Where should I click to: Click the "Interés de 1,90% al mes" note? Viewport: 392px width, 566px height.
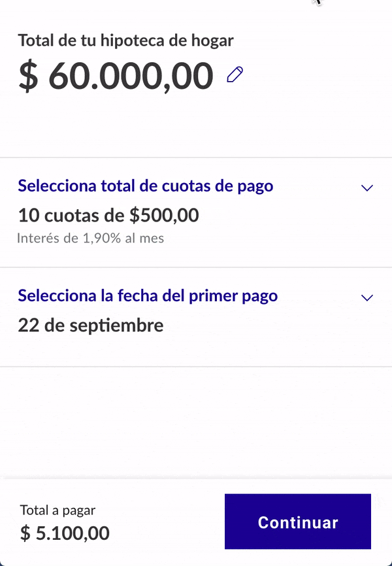tap(90, 238)
